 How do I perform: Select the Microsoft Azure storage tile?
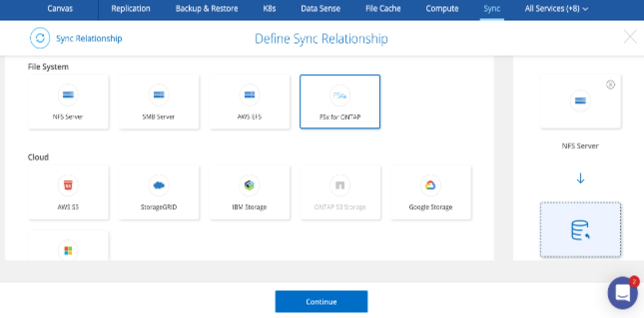[x=68, y=246]
